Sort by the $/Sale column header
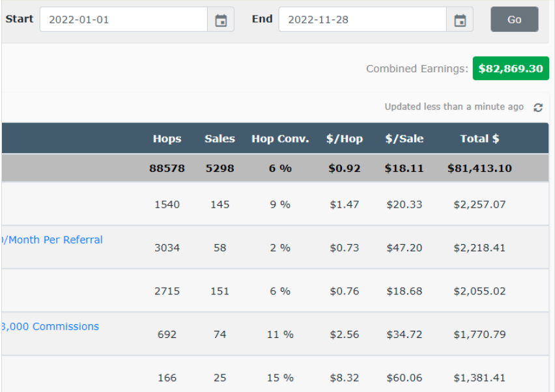555x392 pixels. pos(404,138)
